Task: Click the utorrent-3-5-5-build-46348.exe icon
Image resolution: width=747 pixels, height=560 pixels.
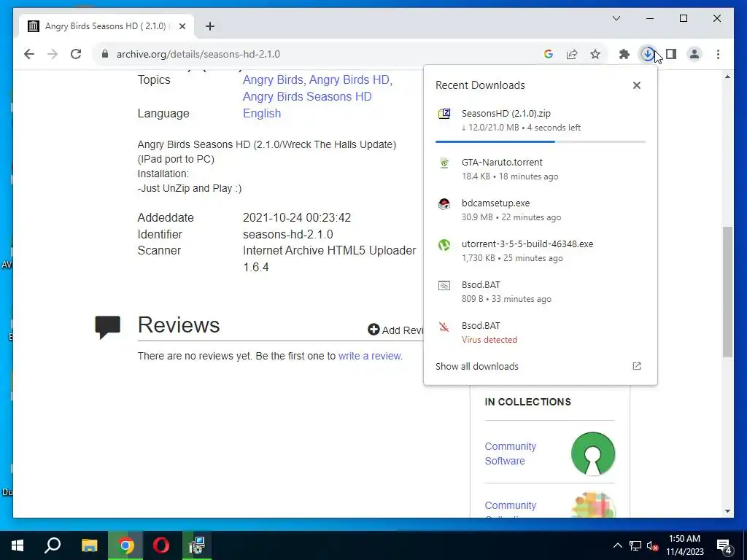Action: coord(444,245)
